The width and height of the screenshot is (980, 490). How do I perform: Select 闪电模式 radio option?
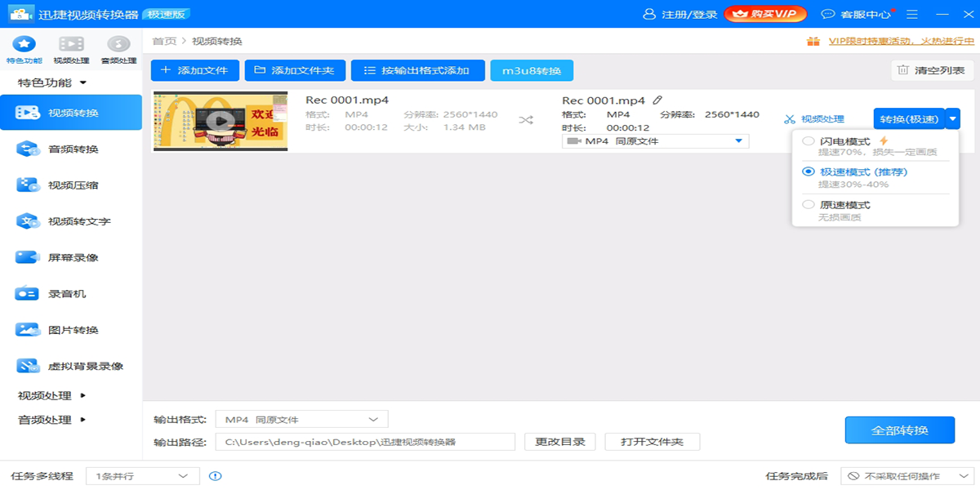pos(808,141)
